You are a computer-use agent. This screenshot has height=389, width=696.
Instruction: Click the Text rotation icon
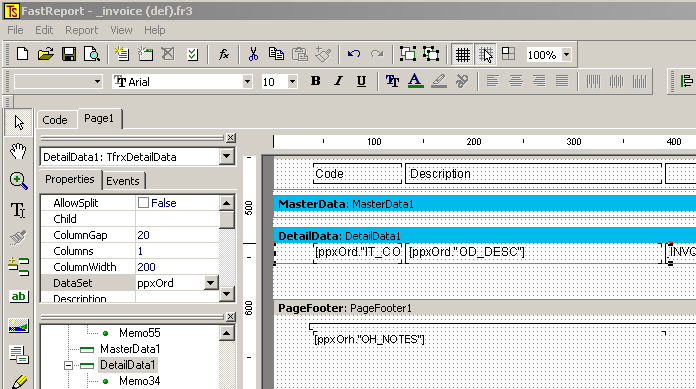[462, 81]
